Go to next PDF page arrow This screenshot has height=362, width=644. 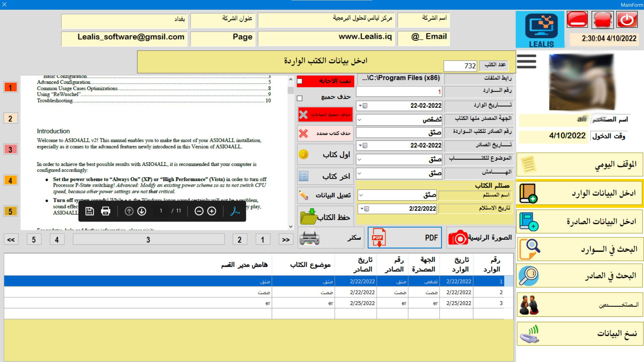point(142,211)
